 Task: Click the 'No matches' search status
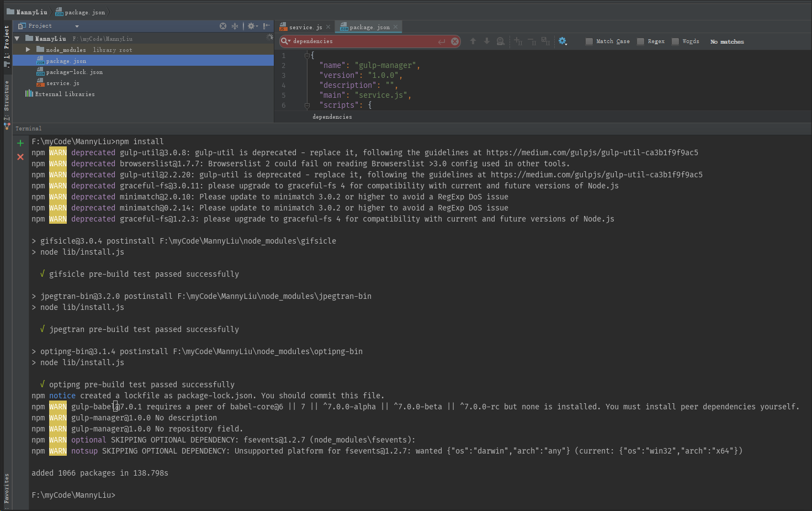[x=727, y=41]
